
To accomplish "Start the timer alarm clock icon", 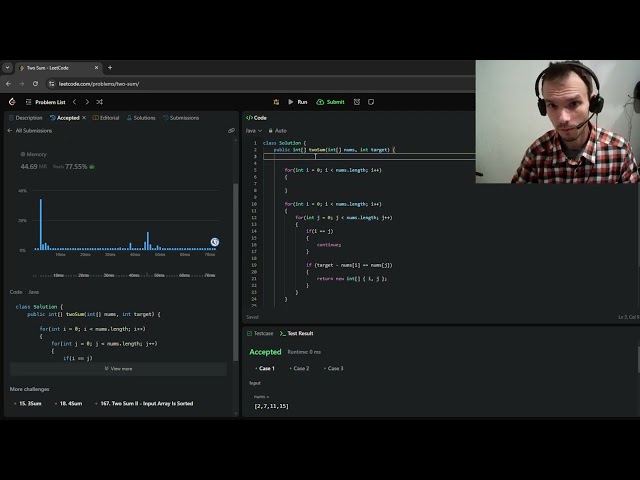I will (x=357, y=102).
